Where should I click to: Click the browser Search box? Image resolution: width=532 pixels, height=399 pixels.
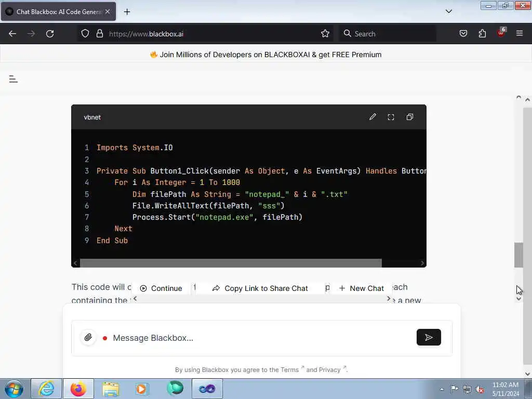click(388, 34)
